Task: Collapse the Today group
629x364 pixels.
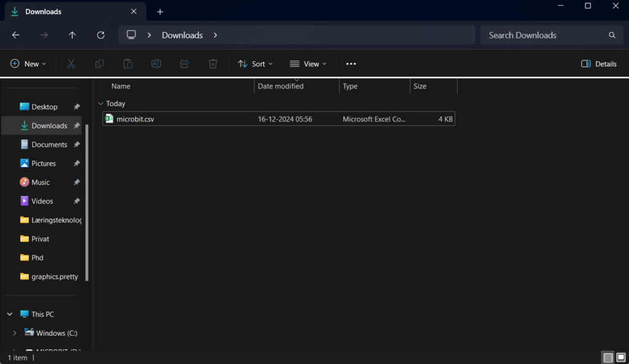Action: (101, 103)
